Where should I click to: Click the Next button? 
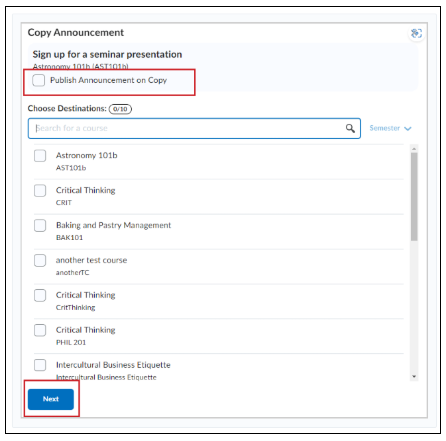point(51,399)
